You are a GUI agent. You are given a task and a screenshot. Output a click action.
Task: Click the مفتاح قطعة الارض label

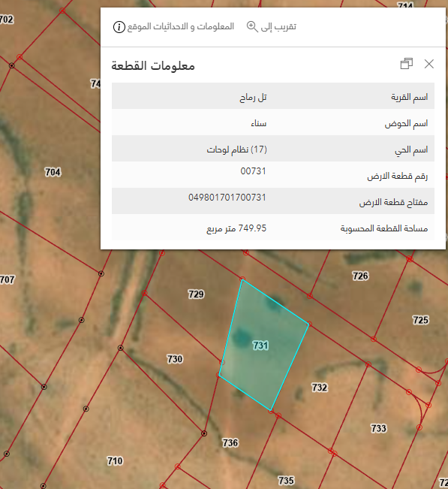coord(393,202)
